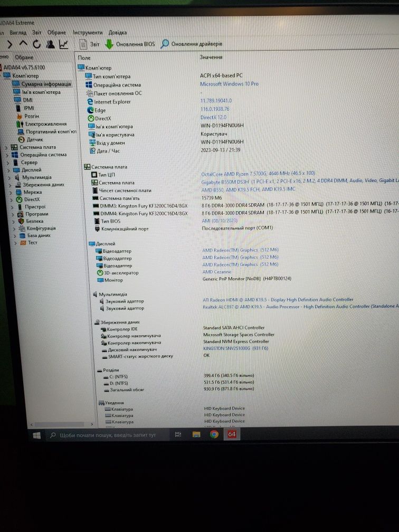Expand the Дисплей tree node
Viewport: 399px width, 532px height.
(x=9, y=170)
